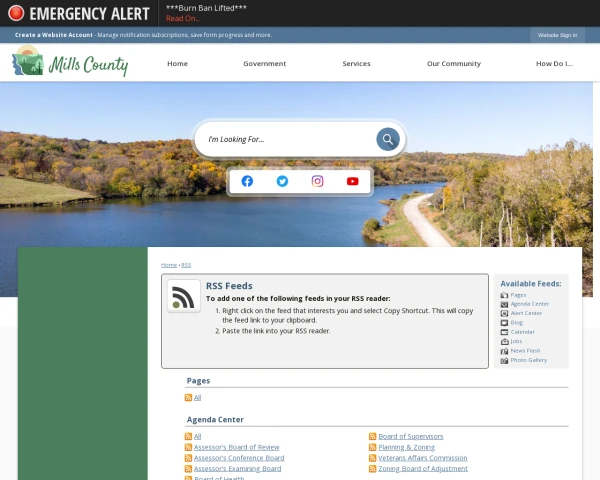Open the Government menu
600x480 pixels.
point(264,64)
